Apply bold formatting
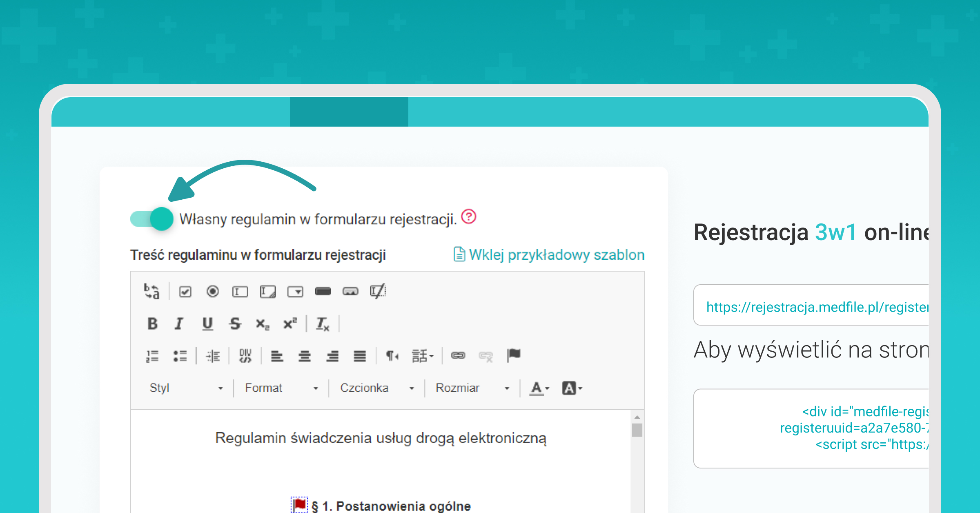The height and width of the screenshot is (513, 980). click(152, 324)
